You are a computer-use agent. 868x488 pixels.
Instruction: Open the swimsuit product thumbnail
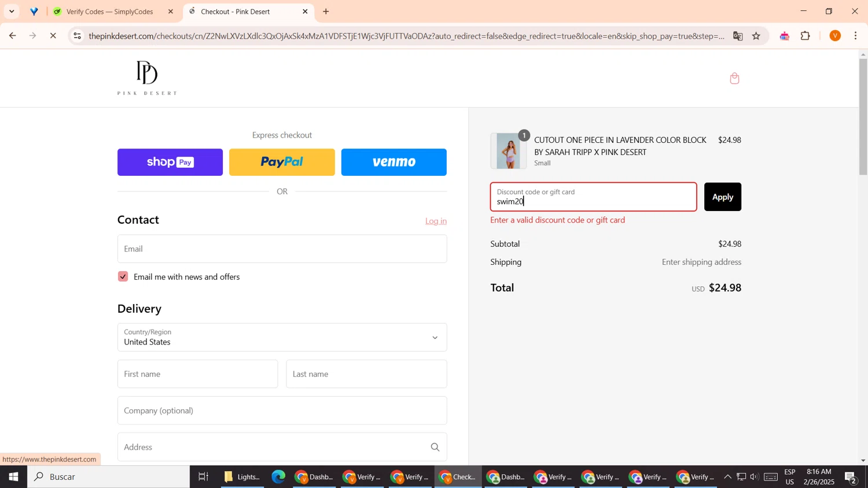pyautogui.click(x=509, y=151)
